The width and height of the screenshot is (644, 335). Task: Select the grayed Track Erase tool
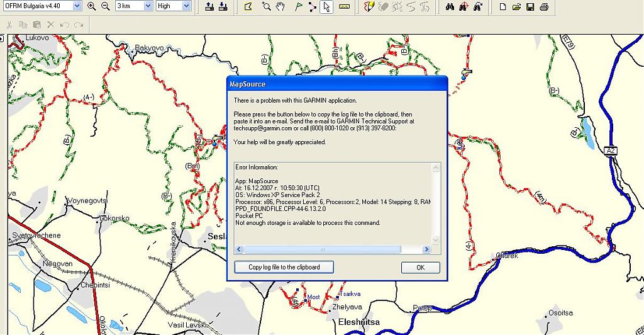(x=383, y=6)
